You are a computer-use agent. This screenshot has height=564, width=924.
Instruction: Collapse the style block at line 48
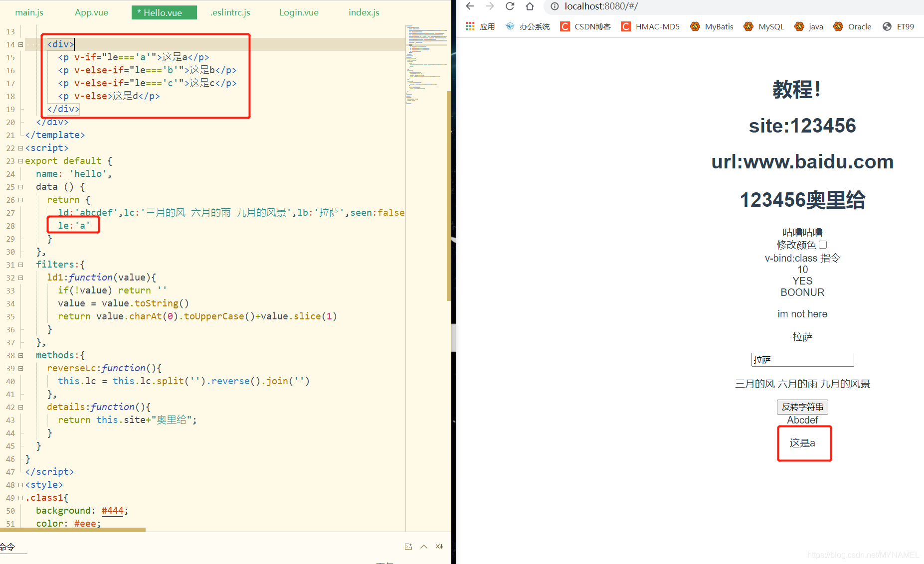tap(20, 485)
